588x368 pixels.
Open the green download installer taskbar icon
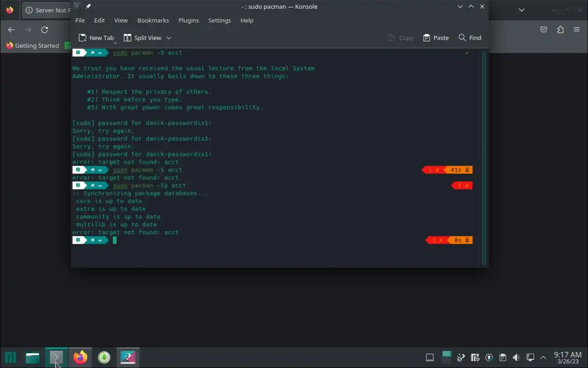(104, 357)
